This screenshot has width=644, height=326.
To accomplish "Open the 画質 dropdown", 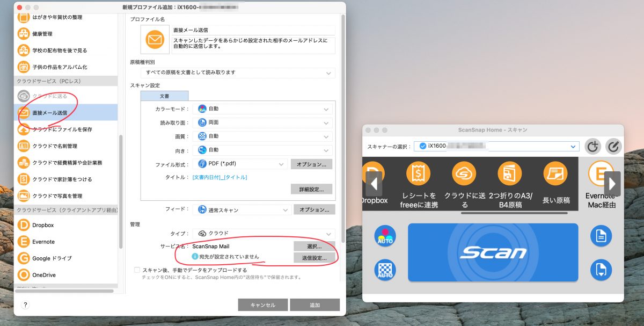I will 264,136.
